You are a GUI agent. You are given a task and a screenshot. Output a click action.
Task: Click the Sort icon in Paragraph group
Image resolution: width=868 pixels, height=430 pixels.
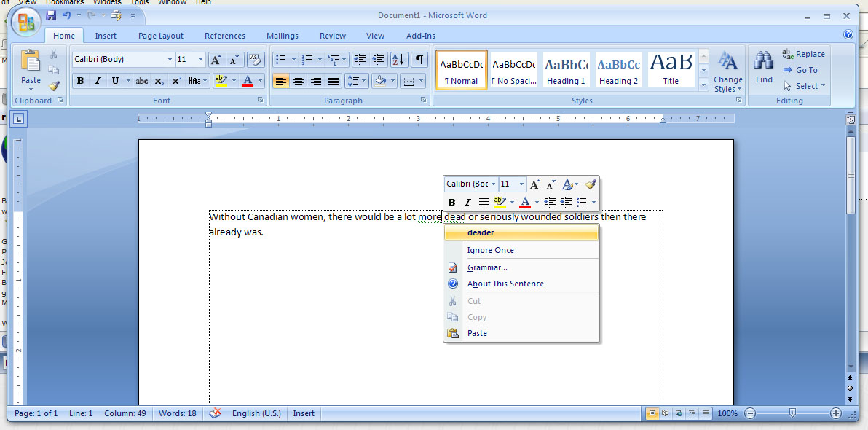pyautogui.click(x=398, y=59)
